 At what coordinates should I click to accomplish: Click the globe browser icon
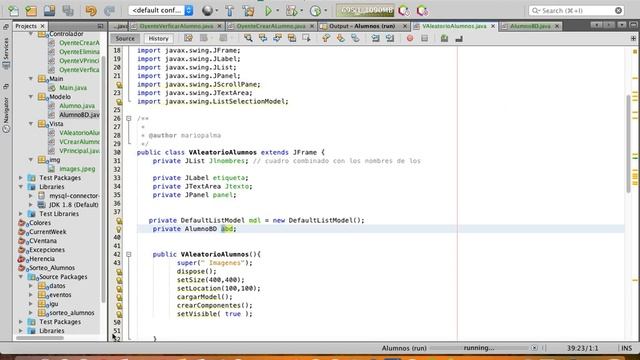click(x=207, y=11)
